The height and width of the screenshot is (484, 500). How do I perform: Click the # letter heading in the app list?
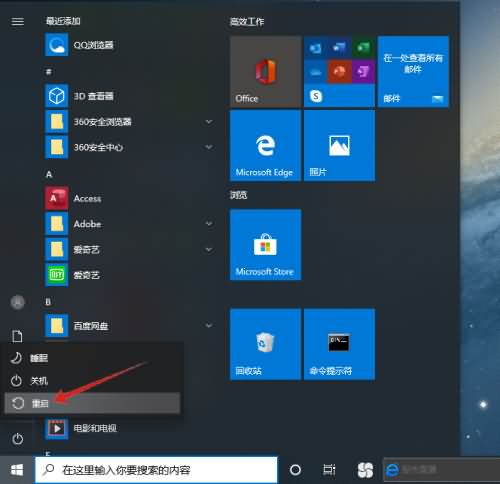coord(49,72)
